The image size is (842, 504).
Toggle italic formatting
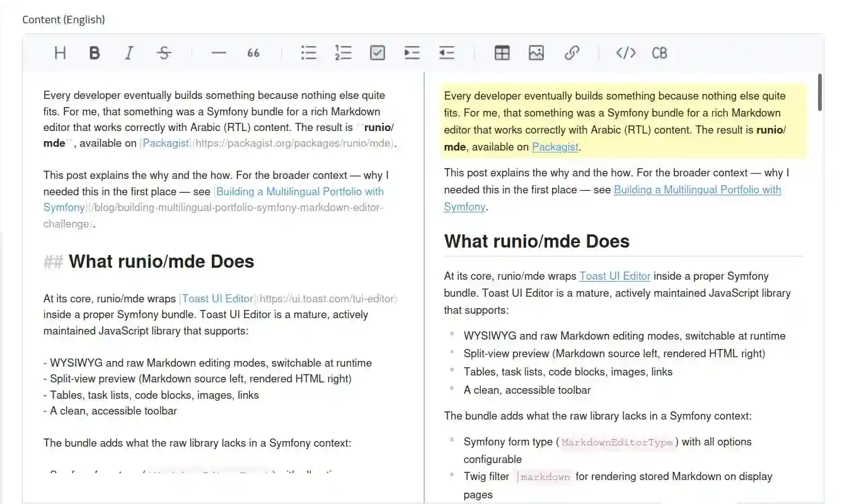(129, 53)
